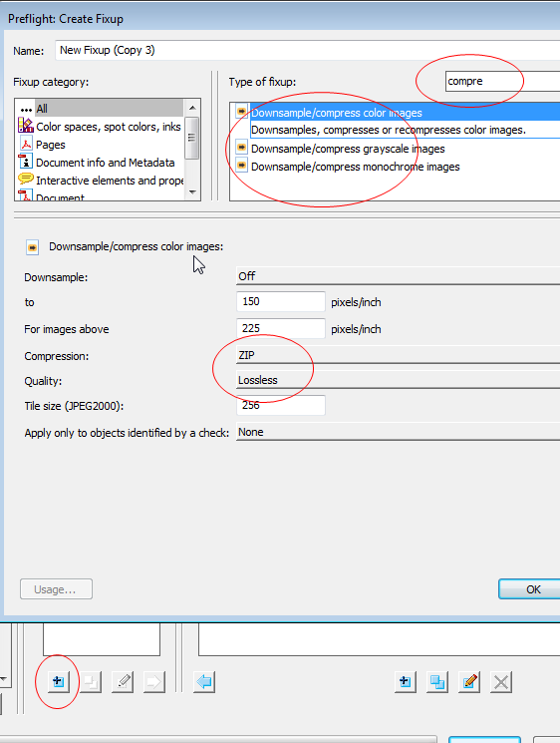Click the category list scrollbar thumb
This screenshot has width=560, height=743.
click(191, 138)
